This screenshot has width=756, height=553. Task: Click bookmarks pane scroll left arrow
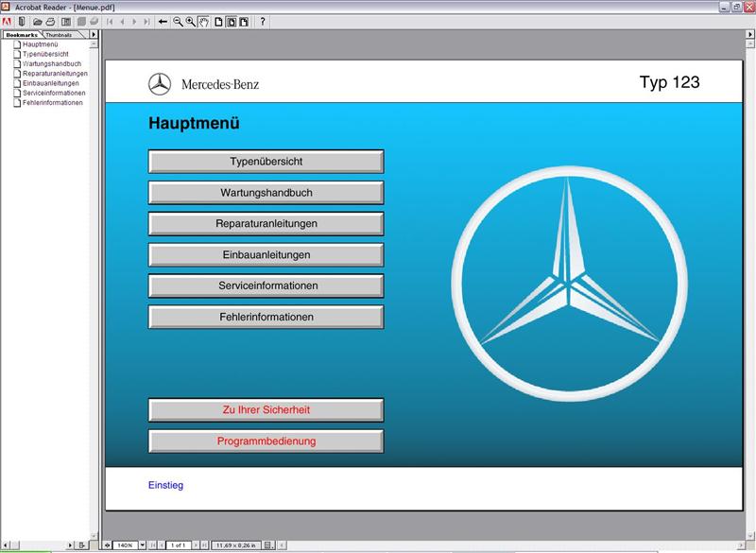(x=5, y=544)
